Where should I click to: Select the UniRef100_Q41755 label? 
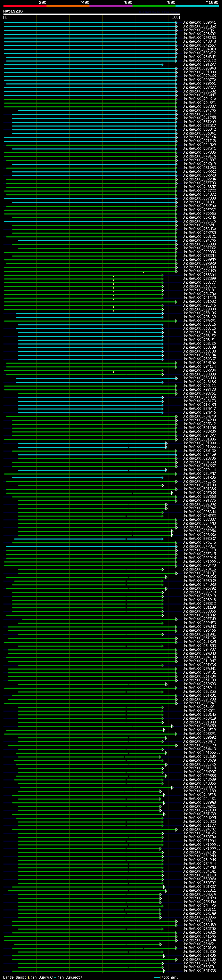point(199,118)
